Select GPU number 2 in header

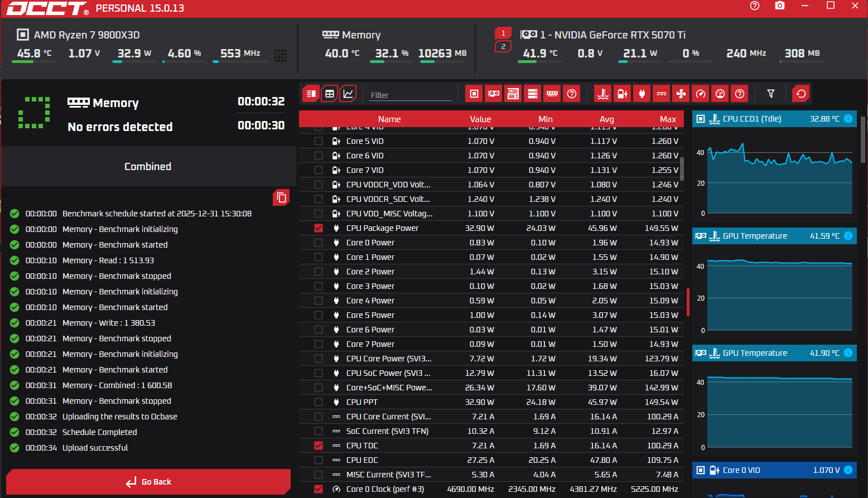(x=503, y=46)
